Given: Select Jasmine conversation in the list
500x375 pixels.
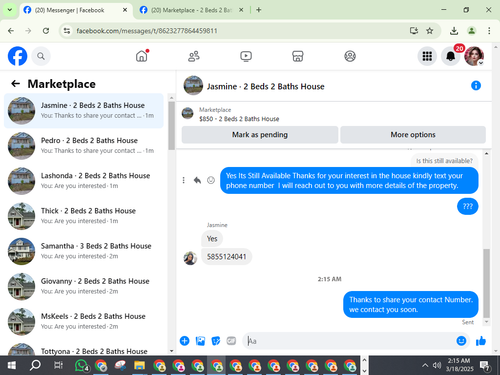Looking at the screenshot, I should point(84,111).
